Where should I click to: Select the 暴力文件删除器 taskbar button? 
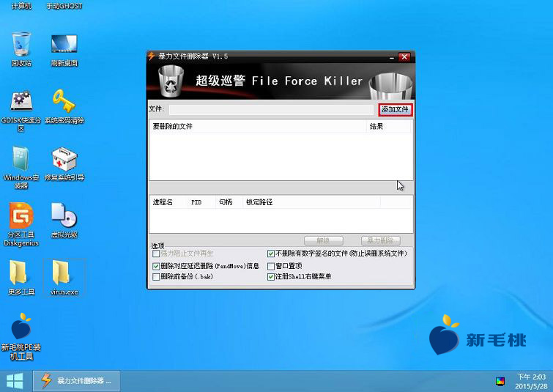pyautogui.click(x=76, y=381)
